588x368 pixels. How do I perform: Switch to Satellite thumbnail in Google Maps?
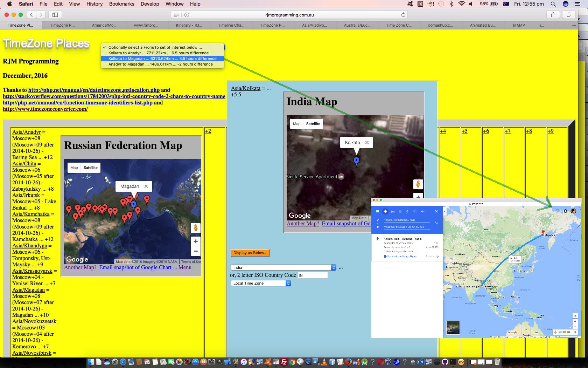point(453,328)
